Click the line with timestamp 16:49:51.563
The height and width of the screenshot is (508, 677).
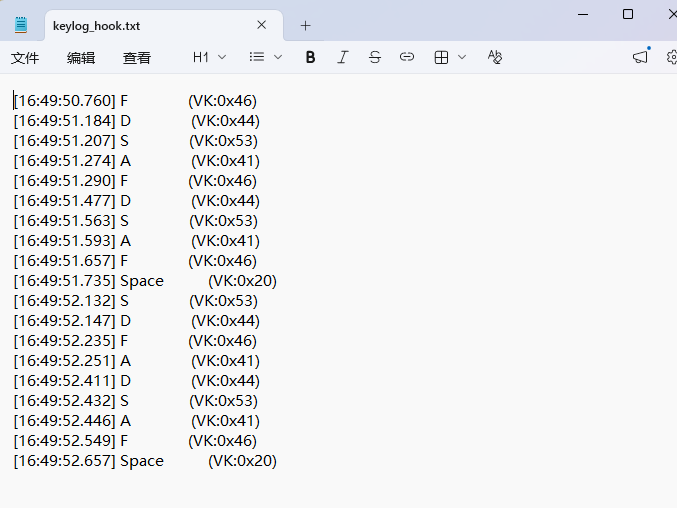click(x=136, y=221)
